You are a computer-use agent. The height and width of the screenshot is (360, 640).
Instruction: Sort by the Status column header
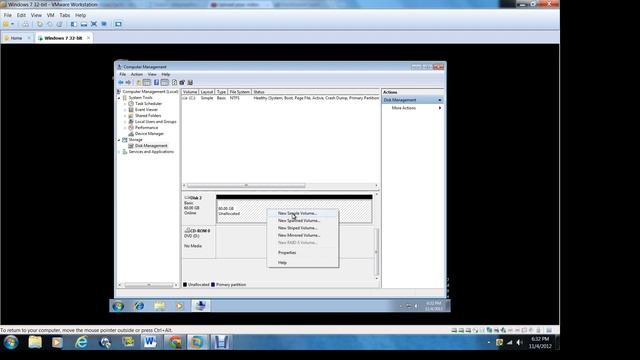point(316,92)
